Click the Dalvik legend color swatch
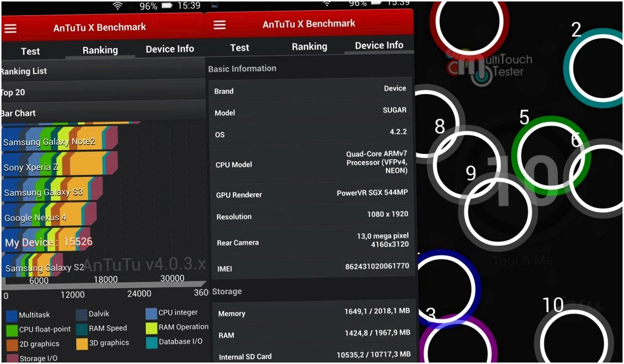The image size is (624, 364). click(81, 314)
